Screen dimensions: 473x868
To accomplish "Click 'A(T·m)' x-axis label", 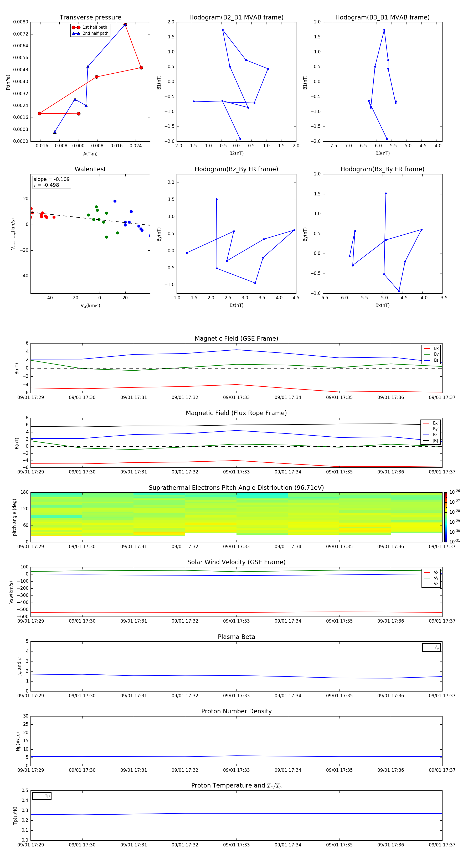I will [x=90, y=154].
